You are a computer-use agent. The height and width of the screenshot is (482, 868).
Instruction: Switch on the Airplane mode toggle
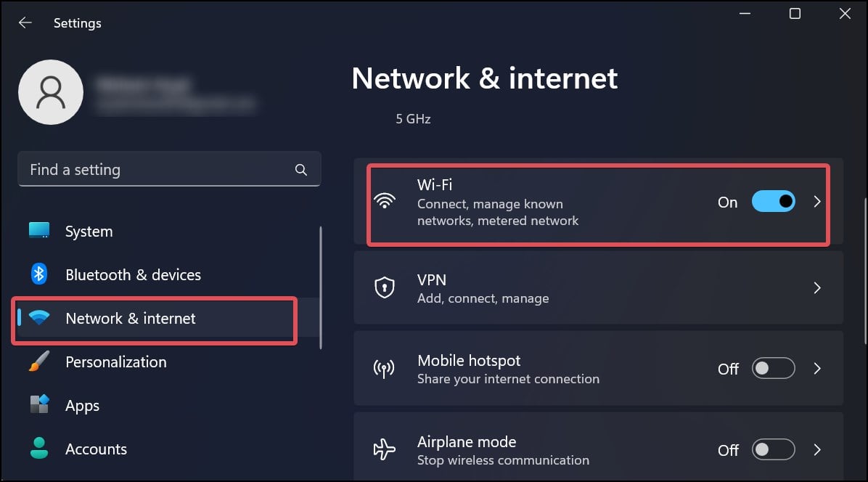[x=774, y=450]
